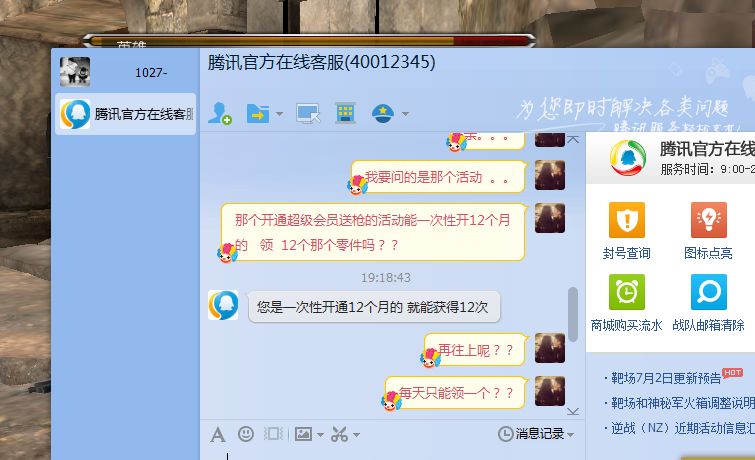This screenshot has height=460, width=755.
Task: Open 消息记录 message history
Action: [x=531, y=434]
